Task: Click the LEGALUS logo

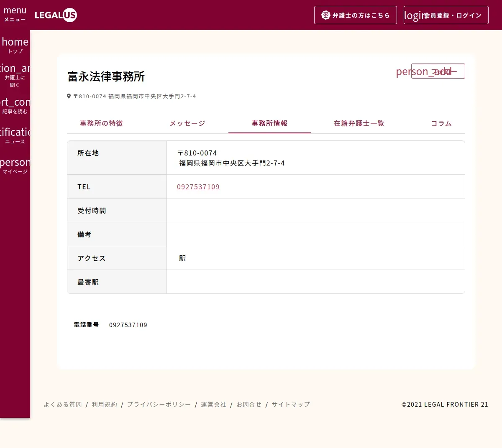Action: click(56, 15)
